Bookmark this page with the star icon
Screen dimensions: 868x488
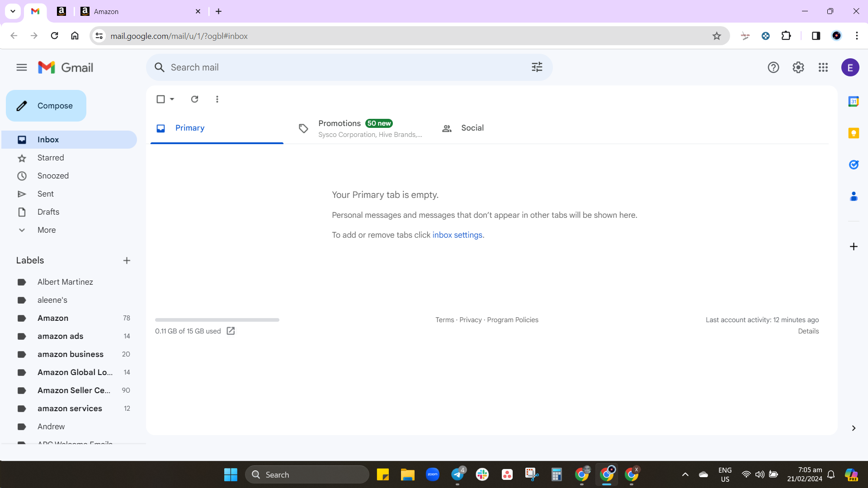[x=717, y=36]
